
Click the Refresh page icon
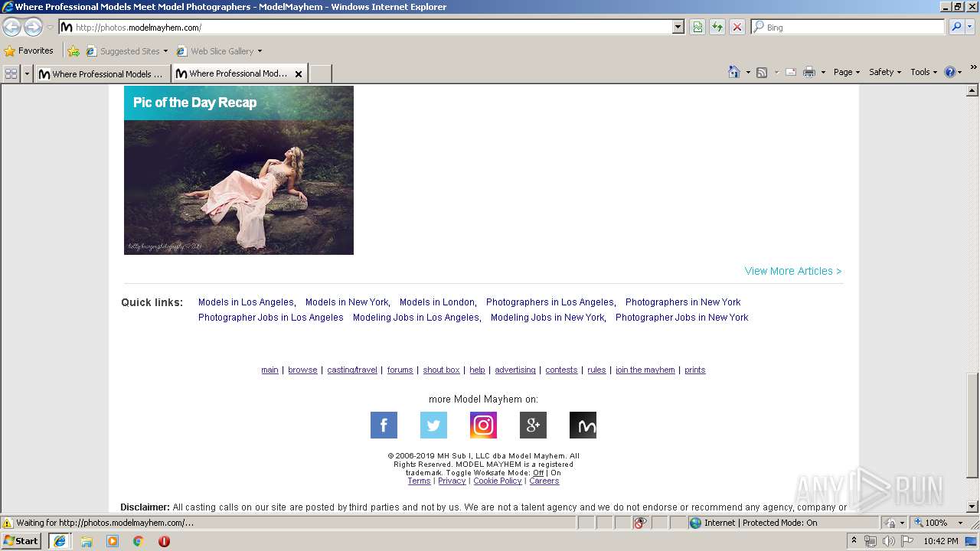click(717, 27)
